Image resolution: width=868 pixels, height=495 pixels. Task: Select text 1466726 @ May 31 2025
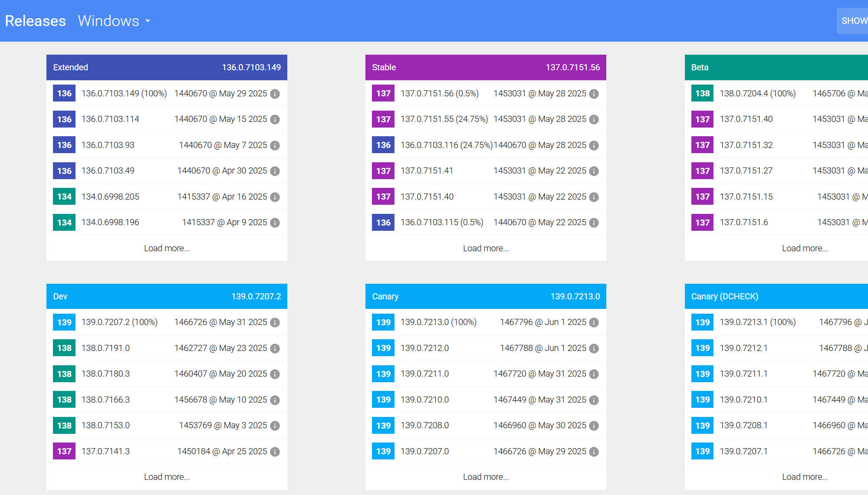(x=220, y=322)
